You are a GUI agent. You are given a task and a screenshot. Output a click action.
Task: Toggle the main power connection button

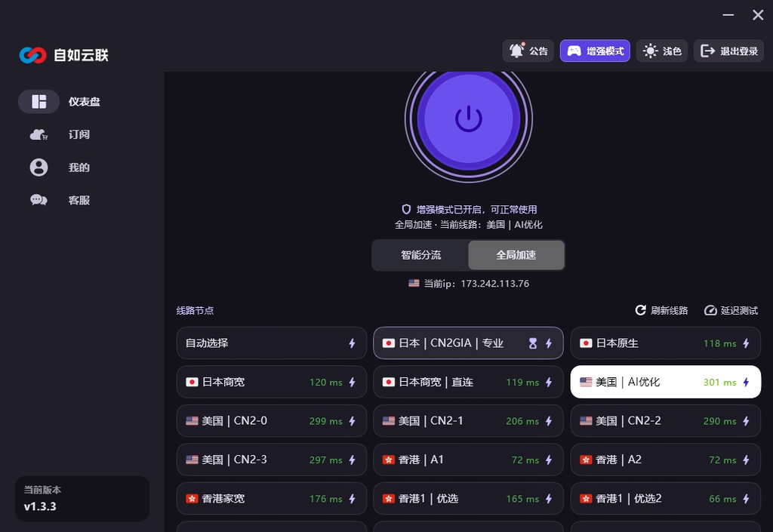(x=468, y=119)
